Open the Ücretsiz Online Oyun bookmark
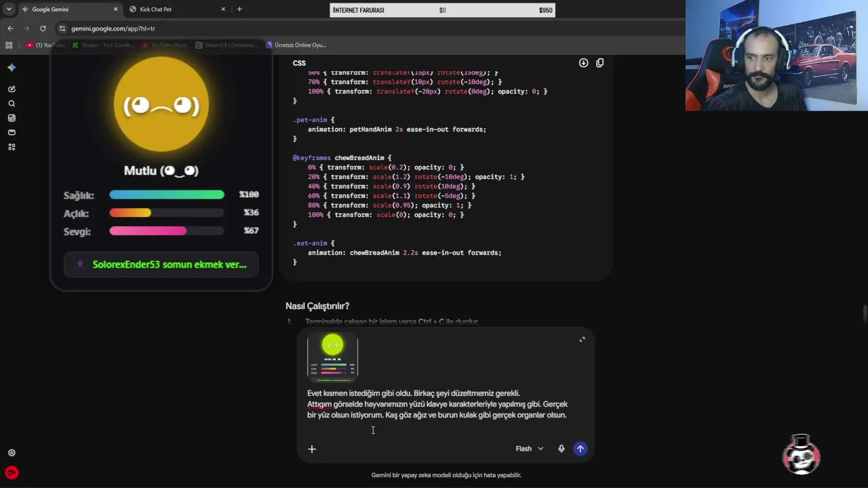868x488 pixels. tap(296, 45)
